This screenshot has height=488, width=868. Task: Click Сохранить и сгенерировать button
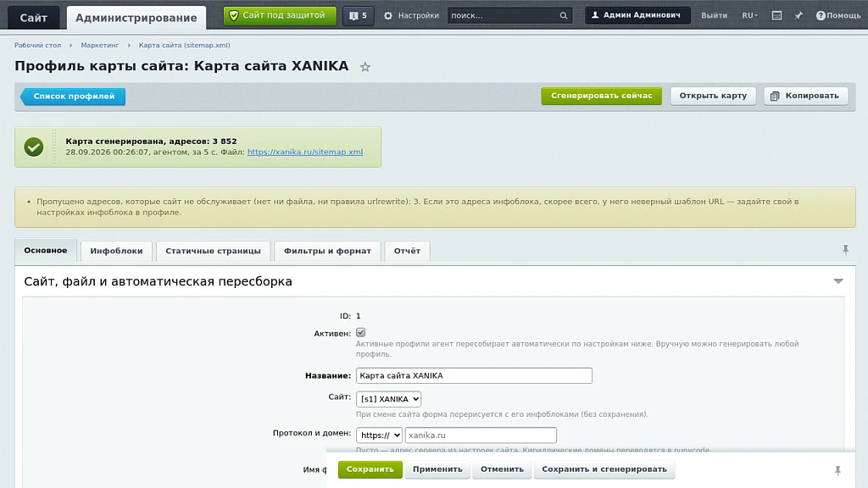coord(604,469)
